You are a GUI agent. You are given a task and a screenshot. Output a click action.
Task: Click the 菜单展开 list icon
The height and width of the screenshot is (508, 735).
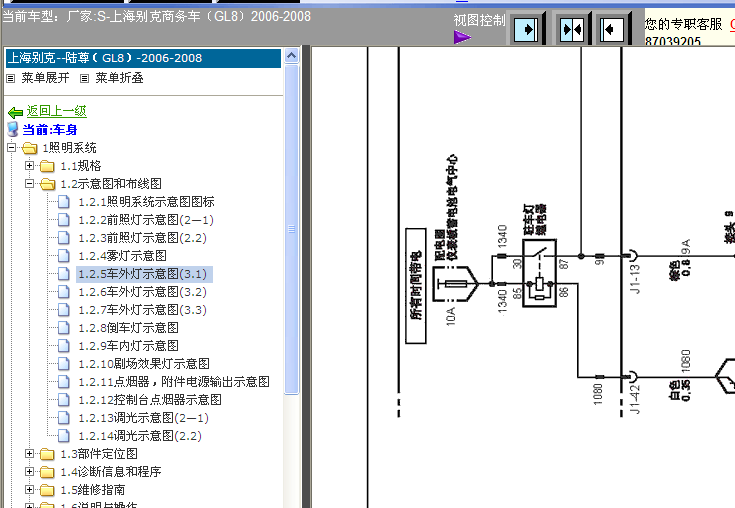click(x=10, y=78)
